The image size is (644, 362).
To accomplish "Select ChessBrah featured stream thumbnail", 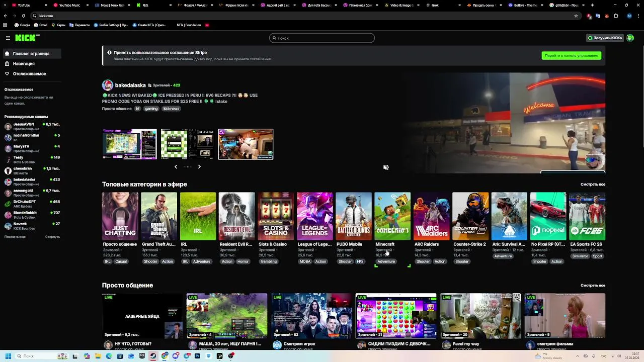I will pos(187,144).
